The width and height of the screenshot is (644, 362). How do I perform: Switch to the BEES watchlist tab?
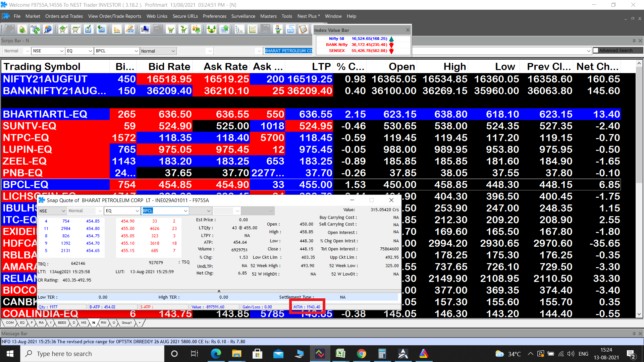tap(62, 323)
